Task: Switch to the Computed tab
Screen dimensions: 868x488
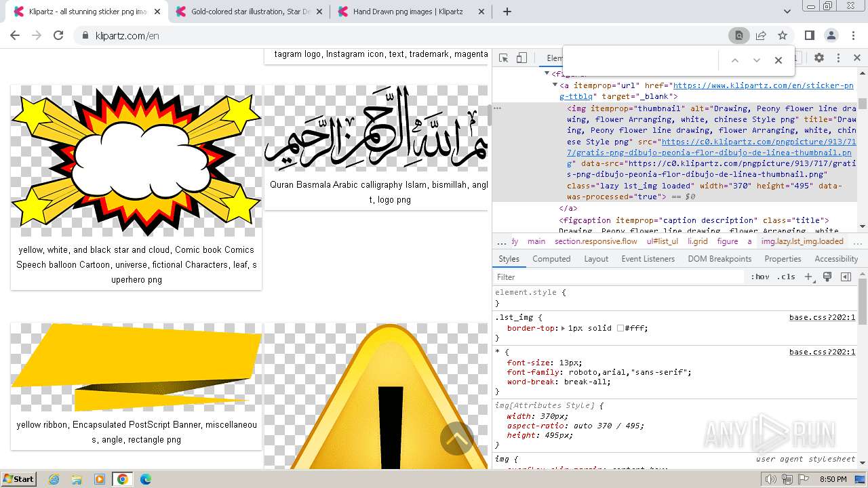Action: [551, 259]
